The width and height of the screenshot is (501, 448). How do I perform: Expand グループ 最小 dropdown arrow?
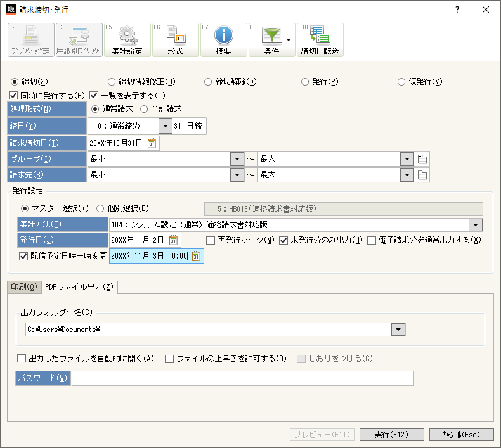[x=237, y=159]
